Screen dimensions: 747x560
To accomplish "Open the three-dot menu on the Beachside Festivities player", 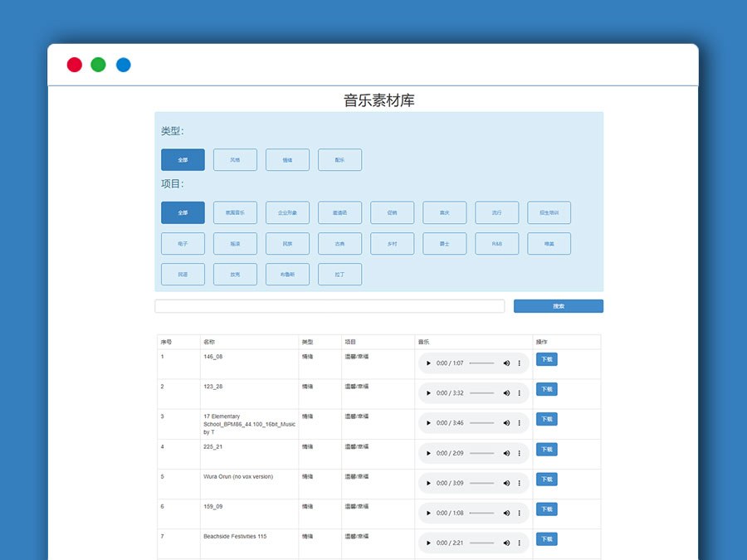I will click(520, 543).
